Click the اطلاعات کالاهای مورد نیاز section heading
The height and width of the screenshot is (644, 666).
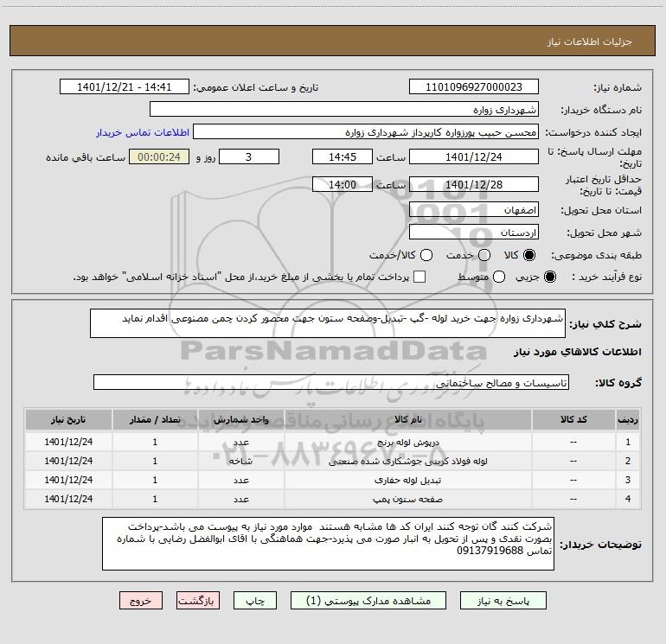[577, 352]
